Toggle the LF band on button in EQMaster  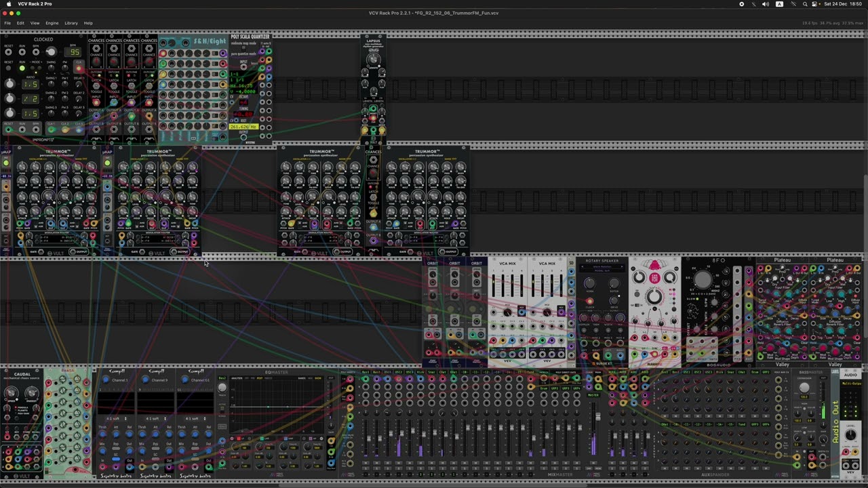click(239, 439)
